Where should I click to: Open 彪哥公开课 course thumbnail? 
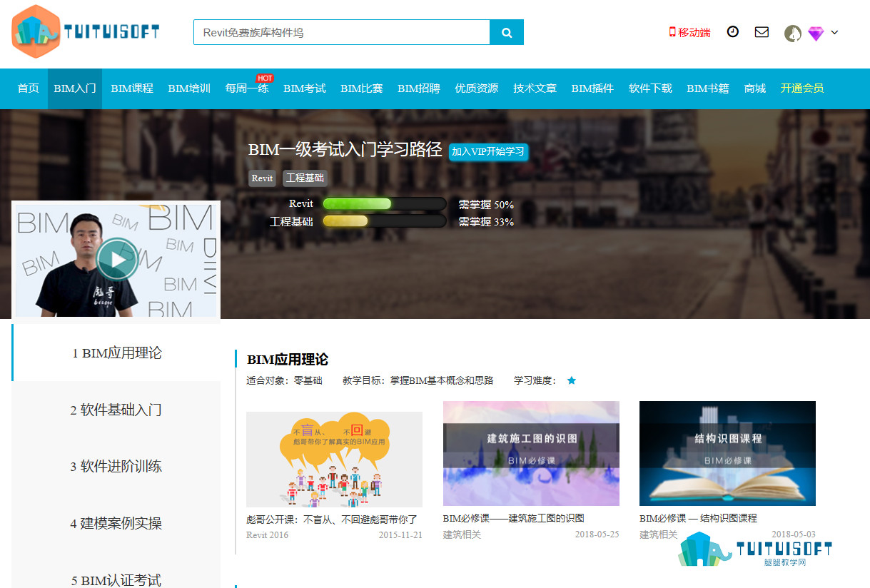[334, 460]
